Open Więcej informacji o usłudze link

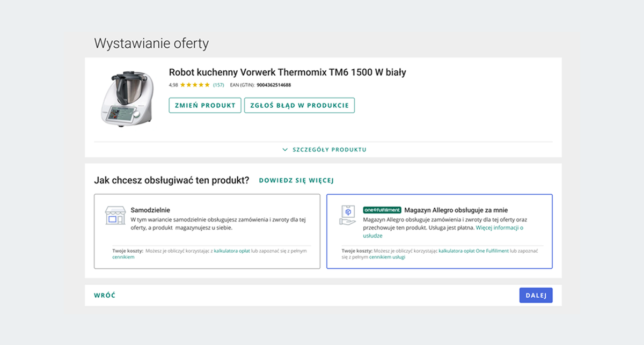click(499, 228)
